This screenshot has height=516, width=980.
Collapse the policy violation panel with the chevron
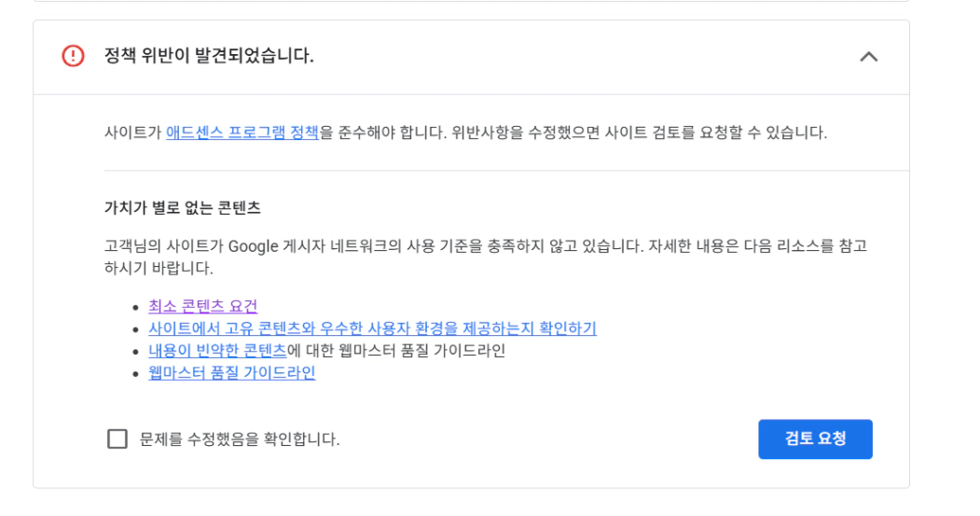[868, 56]
